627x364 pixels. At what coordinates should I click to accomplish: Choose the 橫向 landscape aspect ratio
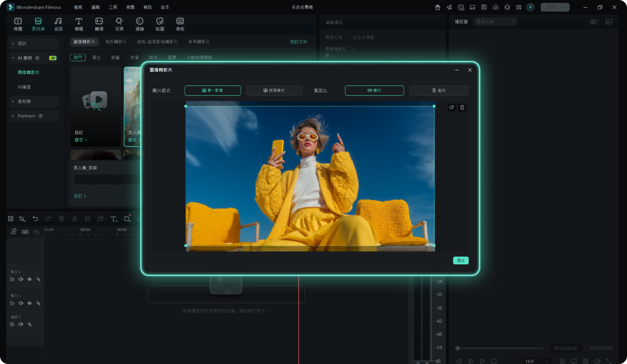(x=374, y=91)
